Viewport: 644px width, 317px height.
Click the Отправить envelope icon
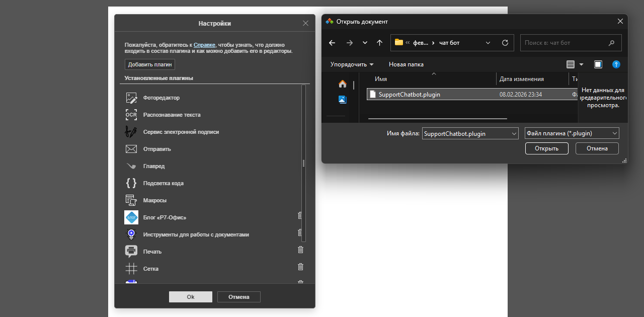point(131,149)
